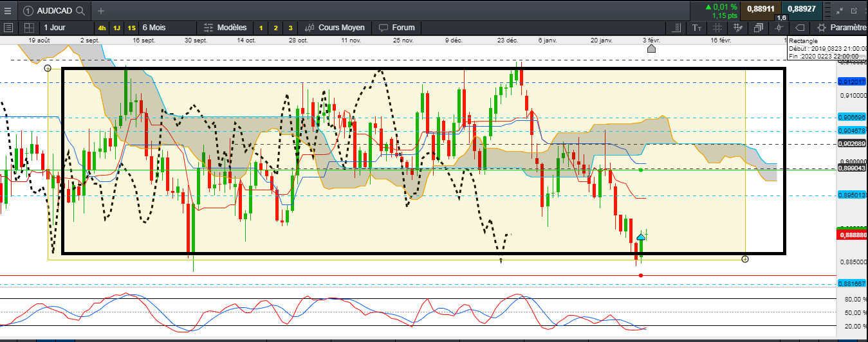The image size is (868, 342).
Task: Select the text annotation tool (Tt)
Action: pos(697,28)
